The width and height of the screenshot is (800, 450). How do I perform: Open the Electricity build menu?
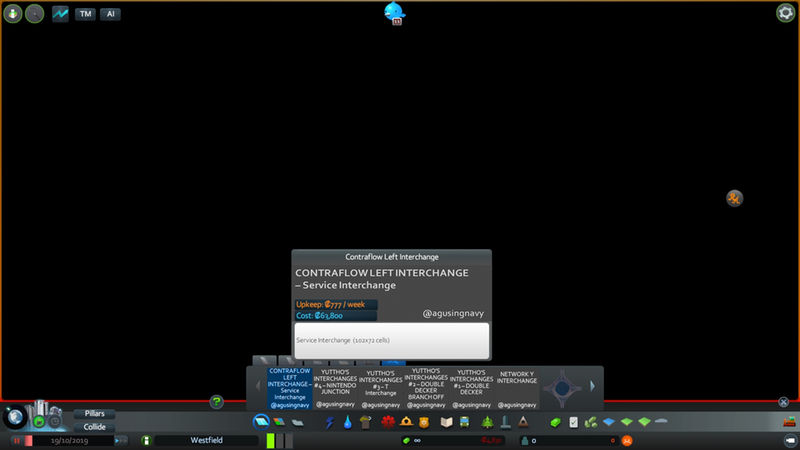click(x=330, y=423)
